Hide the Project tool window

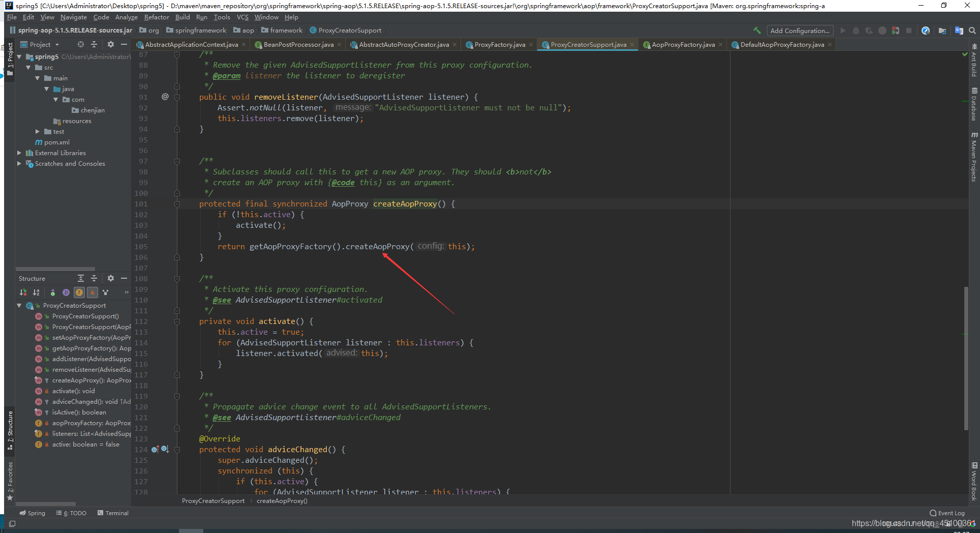124,44
